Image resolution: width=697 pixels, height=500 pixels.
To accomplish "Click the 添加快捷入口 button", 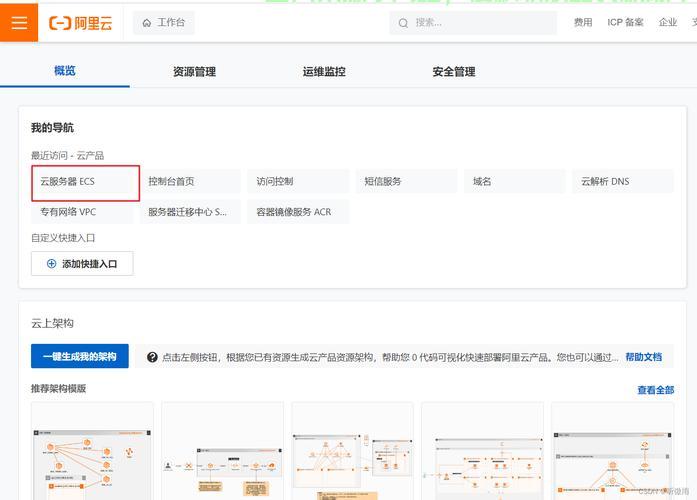I will (82, 264).
